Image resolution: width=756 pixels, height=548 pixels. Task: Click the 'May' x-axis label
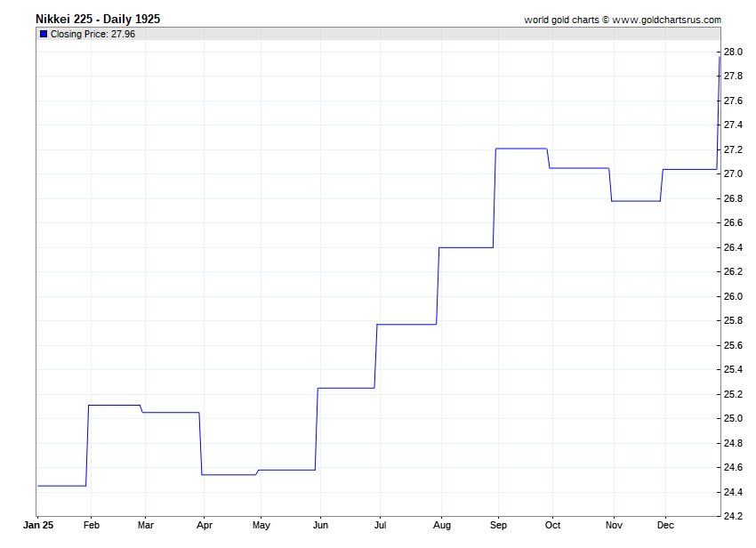click(x=261, y=525)
